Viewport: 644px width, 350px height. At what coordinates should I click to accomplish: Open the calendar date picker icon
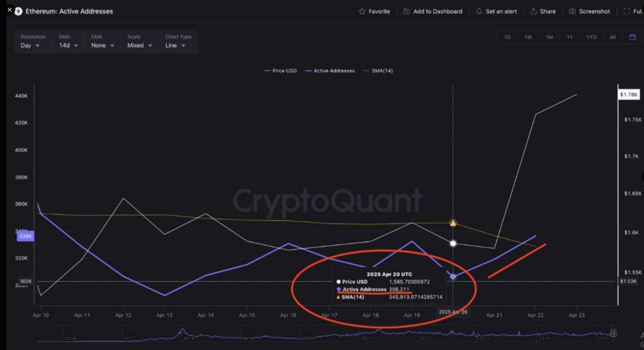(632, 37)
